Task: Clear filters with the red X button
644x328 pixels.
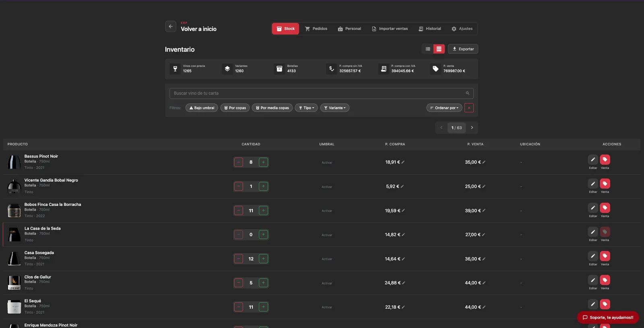Action: (x=469, y=108)
